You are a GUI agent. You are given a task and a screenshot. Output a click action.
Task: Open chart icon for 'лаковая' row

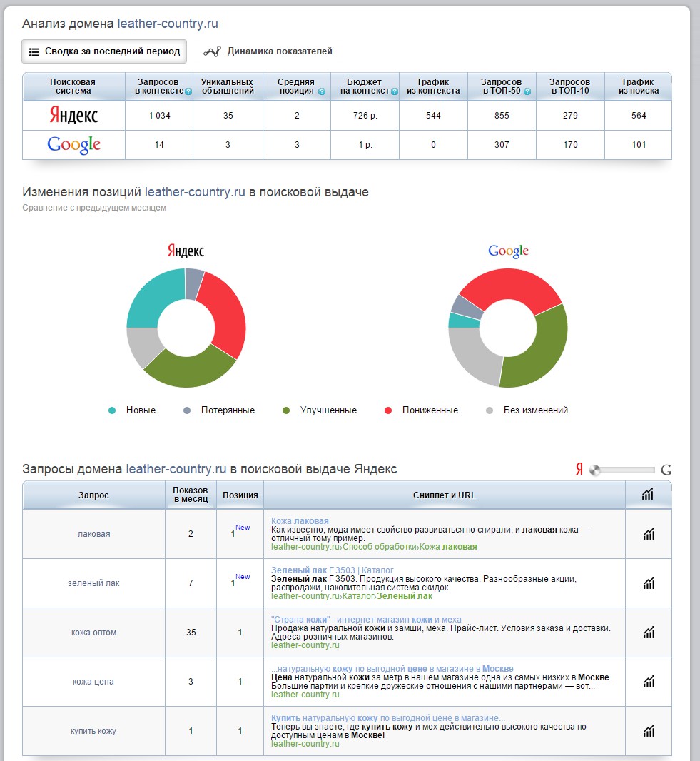pos(649,534)
